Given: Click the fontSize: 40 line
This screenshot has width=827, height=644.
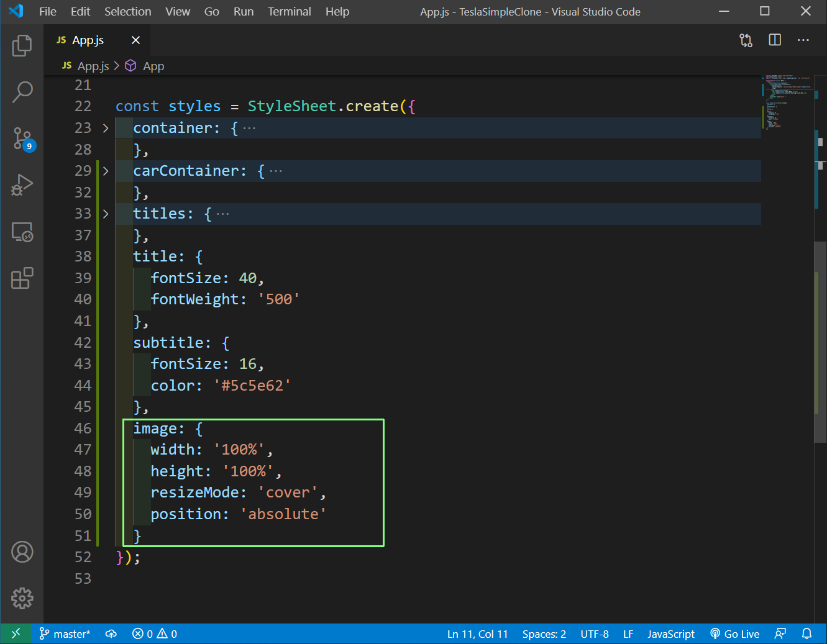Looking at the screenshot, I should click(x=208, y=278).
